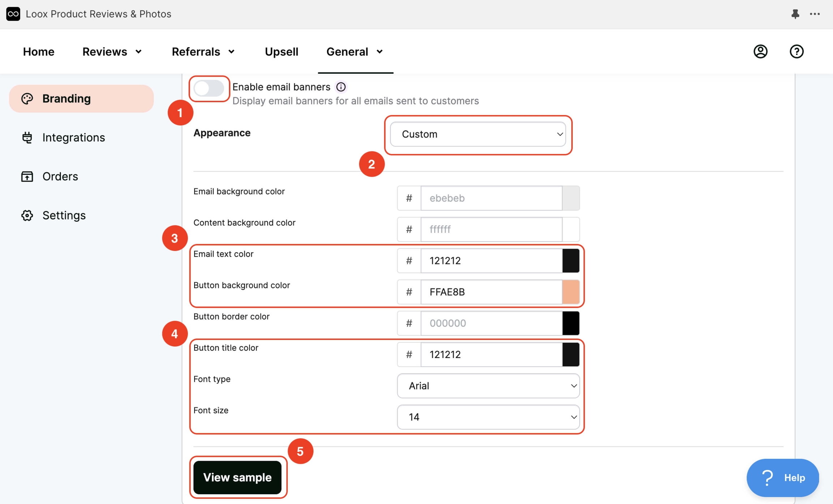Click the orange button background color swatch
Viewport: 833px width, 504px height.
click(571, 292)
